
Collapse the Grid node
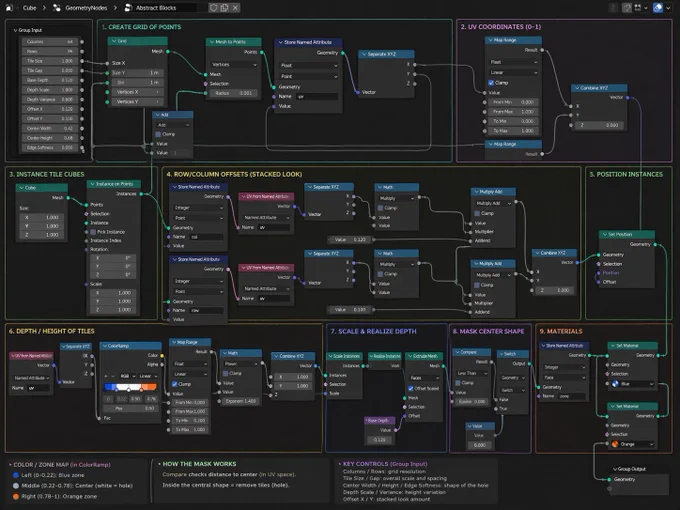(114, 41)
